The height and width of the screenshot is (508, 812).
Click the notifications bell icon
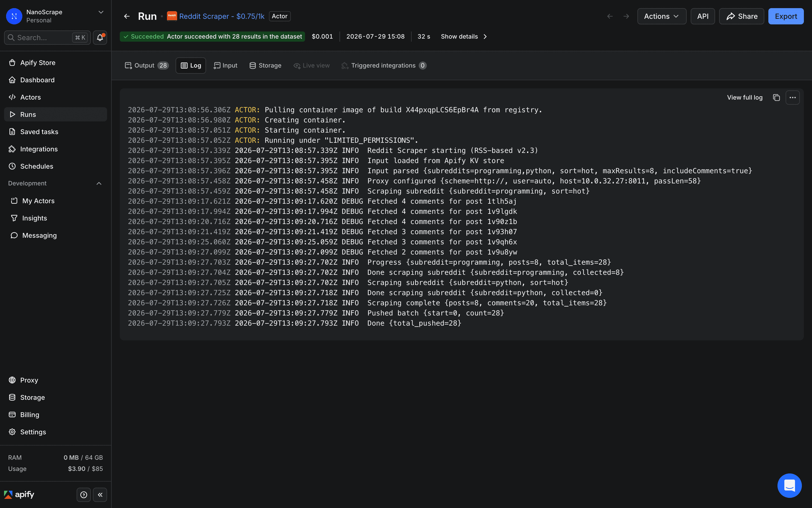[100, 38]
